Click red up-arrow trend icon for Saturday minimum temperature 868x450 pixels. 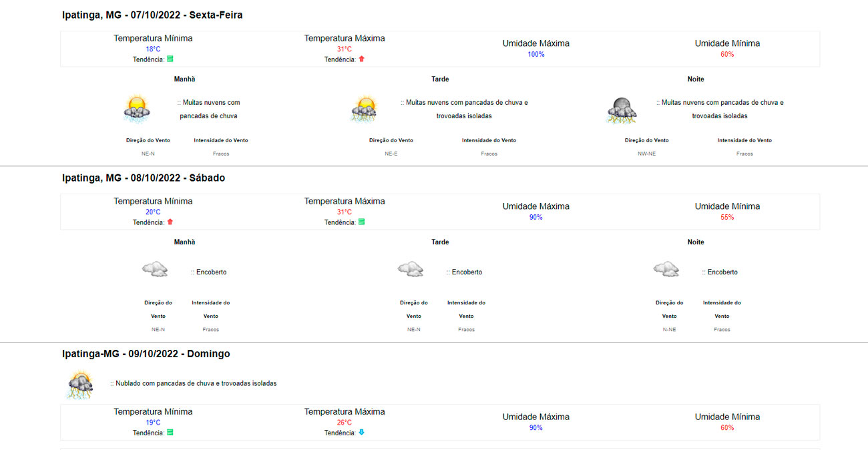click(170, 222)
